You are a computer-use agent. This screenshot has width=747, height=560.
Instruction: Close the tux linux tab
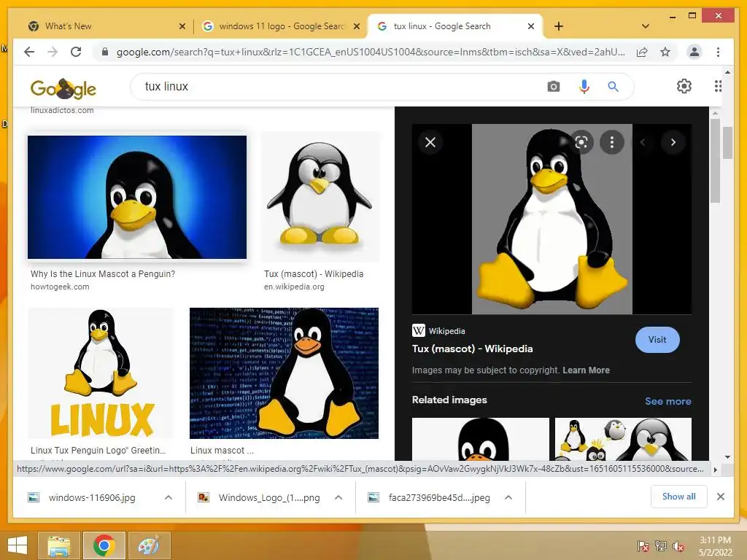point(531,27)
